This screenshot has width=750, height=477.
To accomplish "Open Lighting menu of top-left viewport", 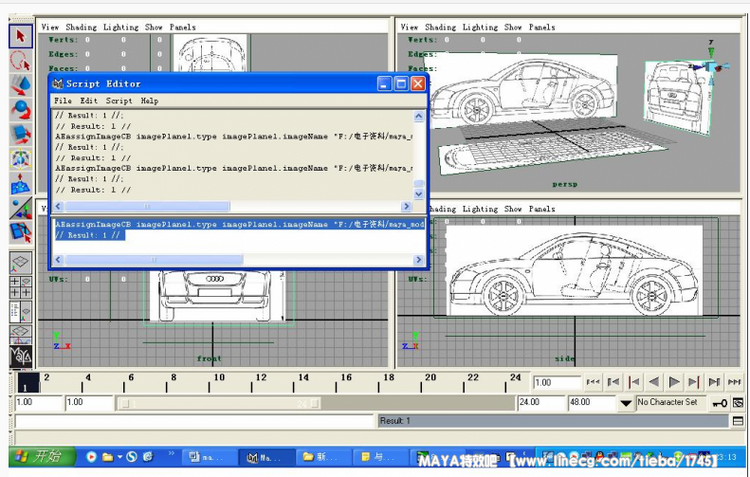I will 121,27.
